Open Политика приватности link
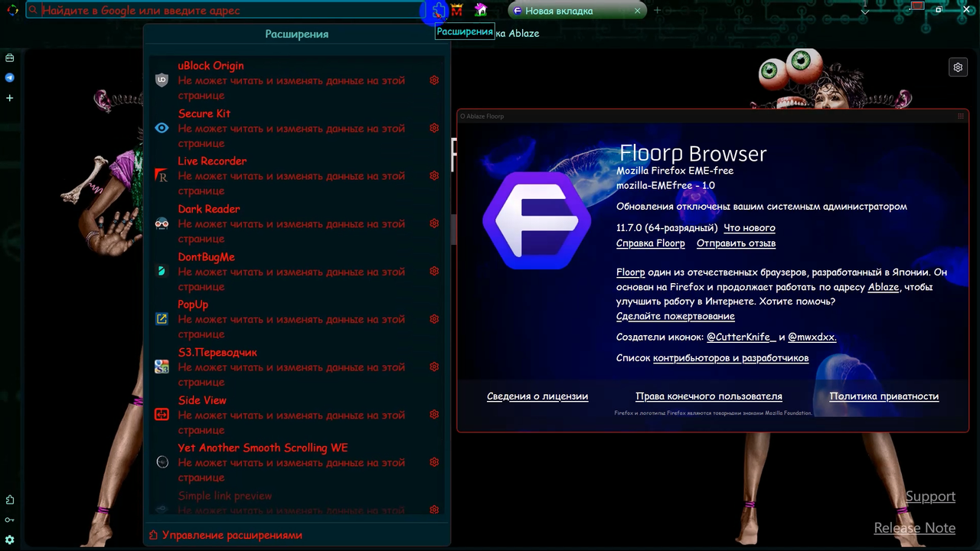 pyautogui.click(x=884, y=396)
